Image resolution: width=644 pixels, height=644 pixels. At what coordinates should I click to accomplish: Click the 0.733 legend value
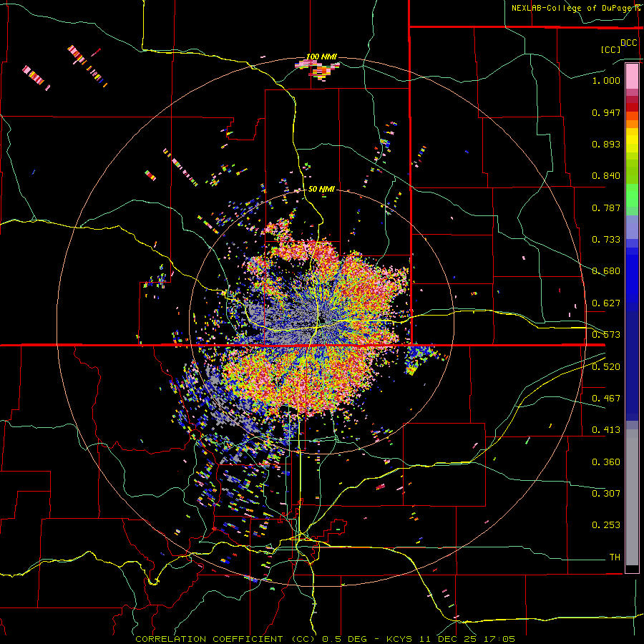[606, 240]
